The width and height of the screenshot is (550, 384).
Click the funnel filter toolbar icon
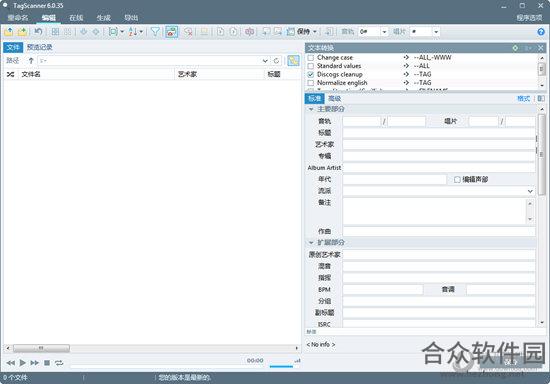(x=155, y=32)
